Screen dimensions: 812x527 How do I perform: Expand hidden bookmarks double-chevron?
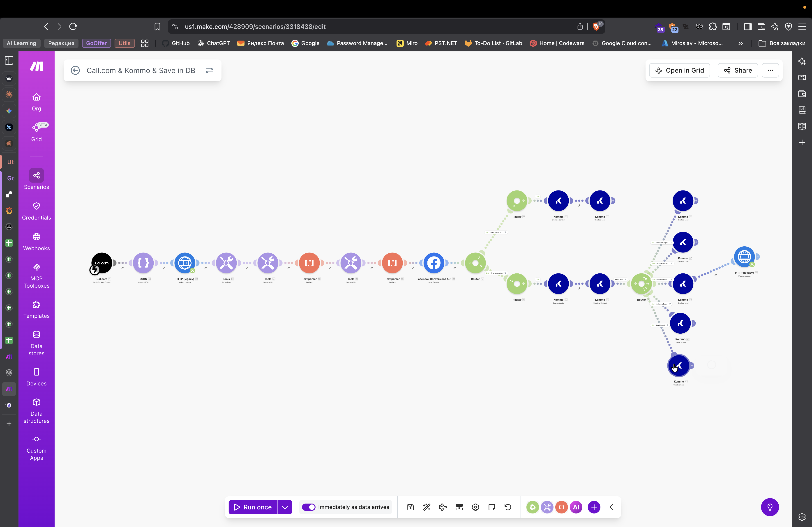740,43
